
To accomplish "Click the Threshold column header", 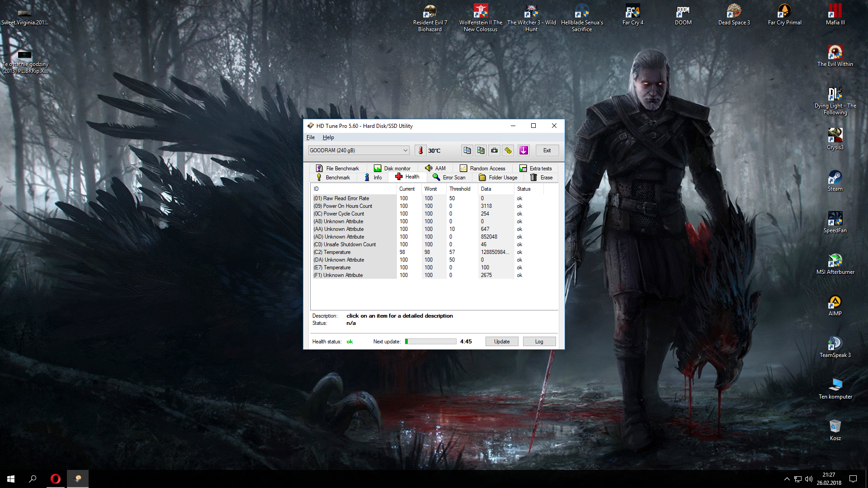I will [462, 189].
